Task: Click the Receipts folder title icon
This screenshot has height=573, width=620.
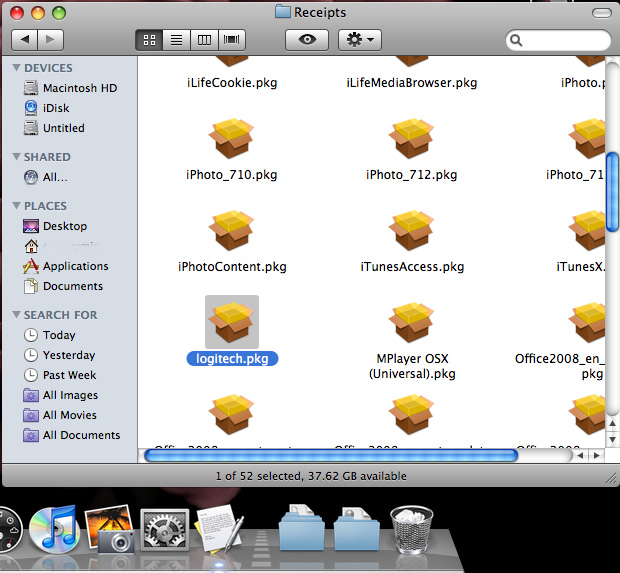Action: pos(283,12)
